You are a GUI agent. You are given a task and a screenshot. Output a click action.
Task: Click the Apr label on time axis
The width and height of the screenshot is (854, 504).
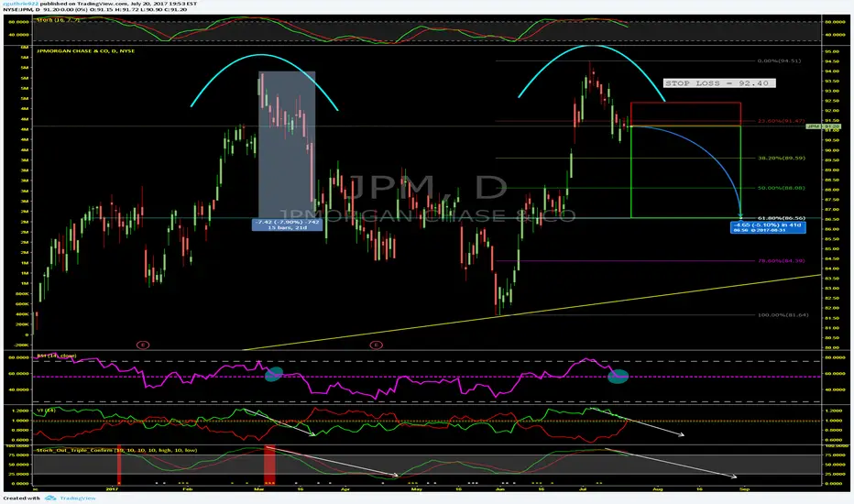tap(345, 489)
